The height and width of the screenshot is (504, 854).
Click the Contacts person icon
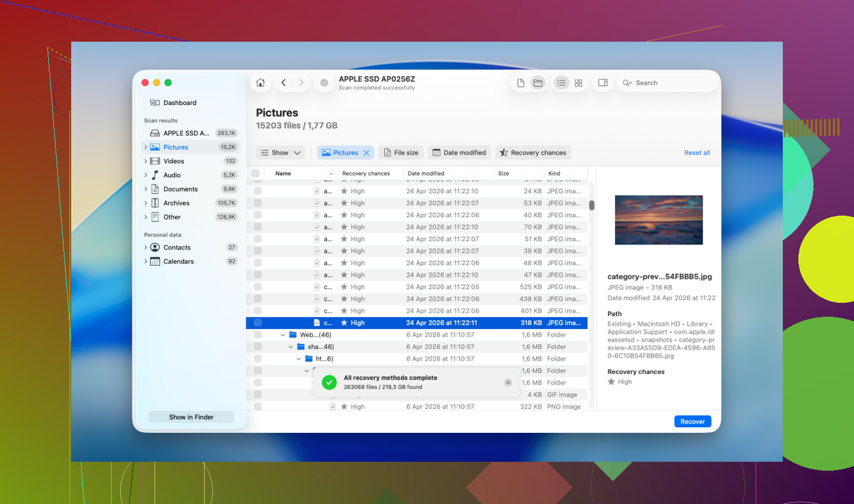point(155,247)
